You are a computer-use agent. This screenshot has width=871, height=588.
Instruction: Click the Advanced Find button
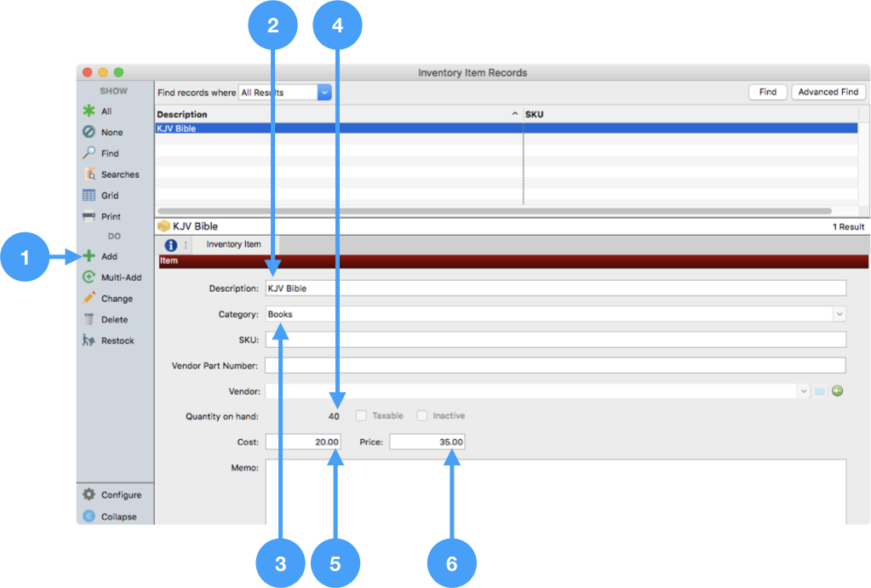click(828, 92)
